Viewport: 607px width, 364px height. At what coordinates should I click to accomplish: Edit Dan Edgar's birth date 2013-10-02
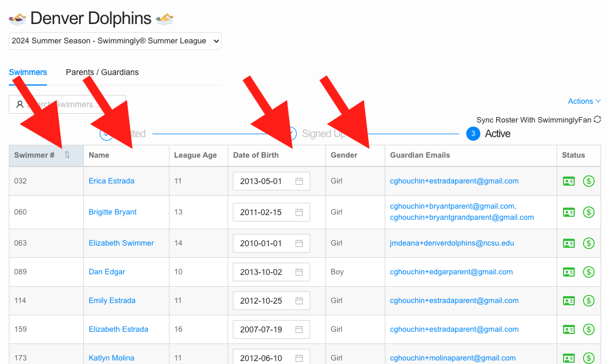click(272, 272)
